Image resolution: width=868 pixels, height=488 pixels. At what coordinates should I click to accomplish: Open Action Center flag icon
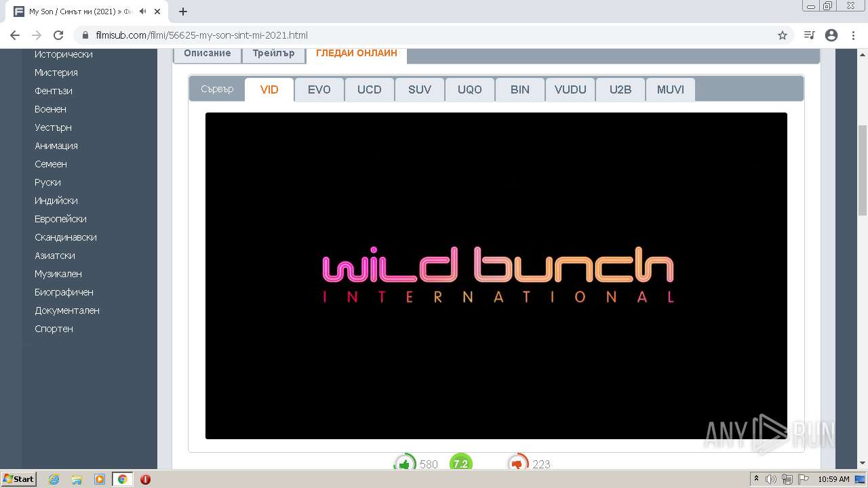[x=804, y=479]
